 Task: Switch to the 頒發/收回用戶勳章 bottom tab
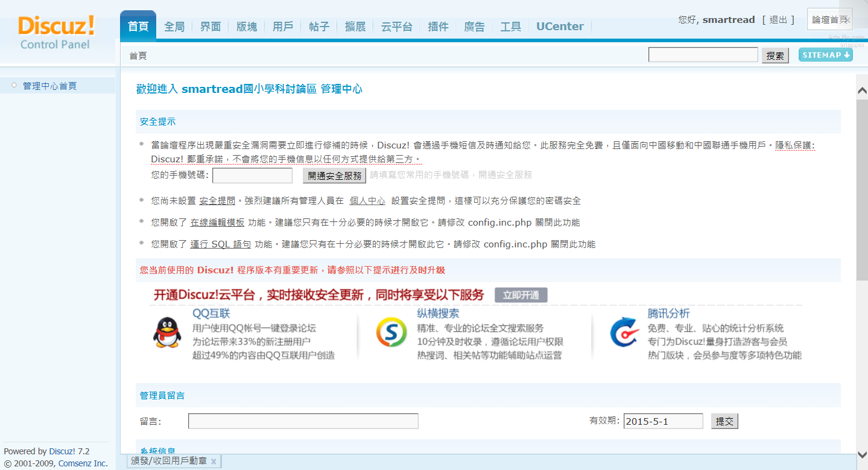(x=168, y=462)
